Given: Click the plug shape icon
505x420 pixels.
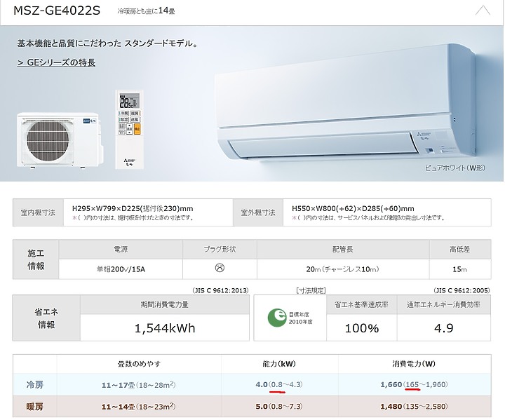Looking at the screenshot, I should tap(220, 268).
